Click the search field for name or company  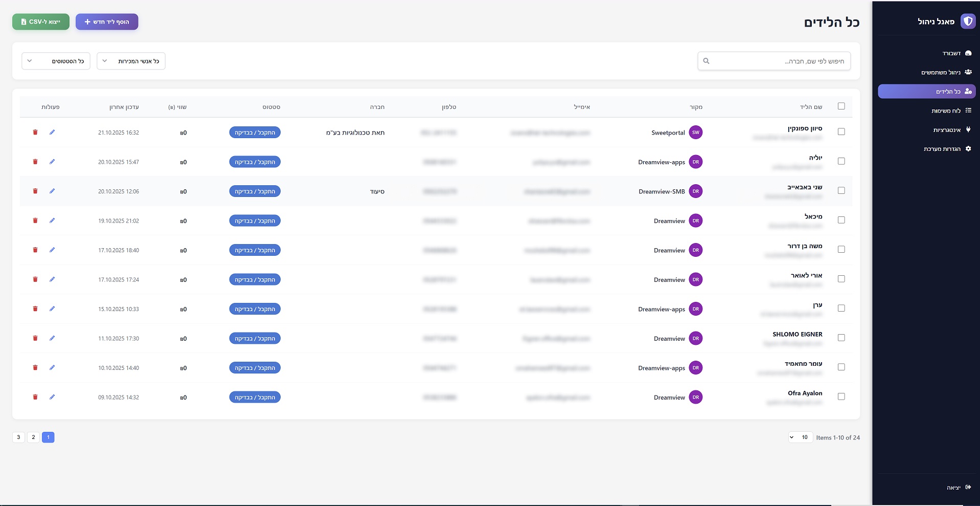777,61
